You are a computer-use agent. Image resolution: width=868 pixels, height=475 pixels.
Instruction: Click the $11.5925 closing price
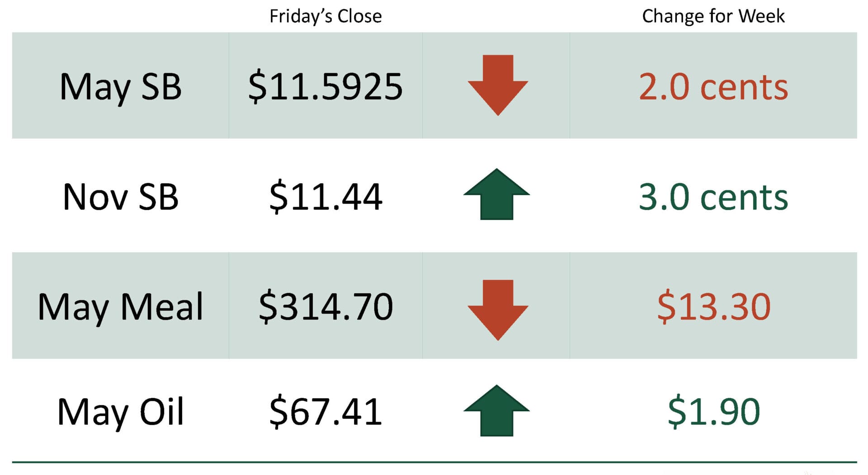pyautogui.click(x=325, y=86)
